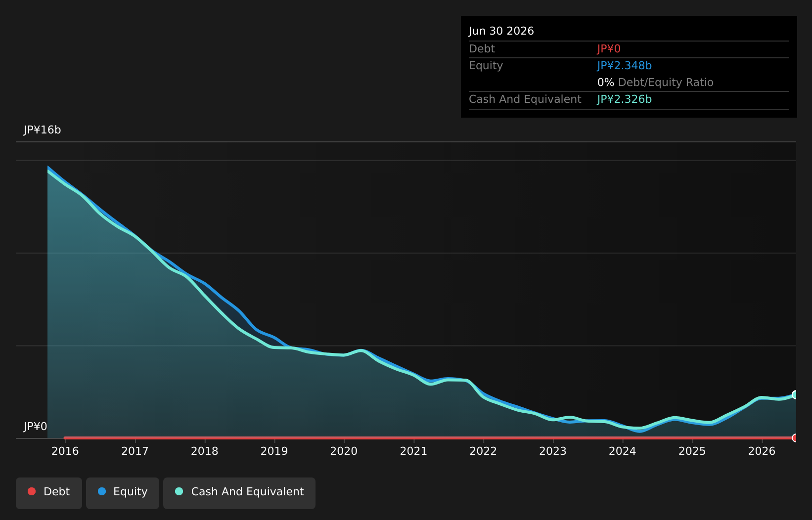Click the red JP¥0 debt value
Image resolution: width=812 pixels, height=520 pixels.
coord(609,49)
